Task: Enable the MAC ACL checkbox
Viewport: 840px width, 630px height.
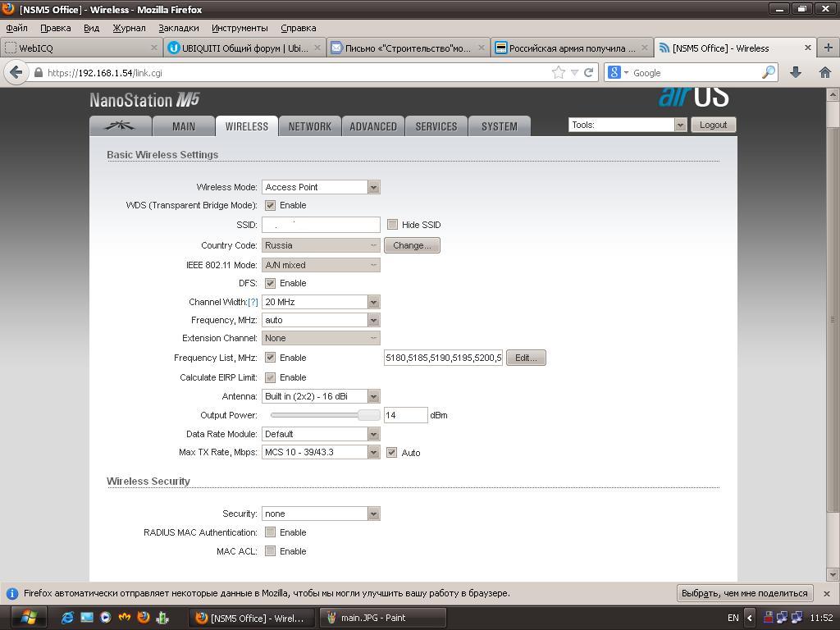Action: [x=271, y=551]
